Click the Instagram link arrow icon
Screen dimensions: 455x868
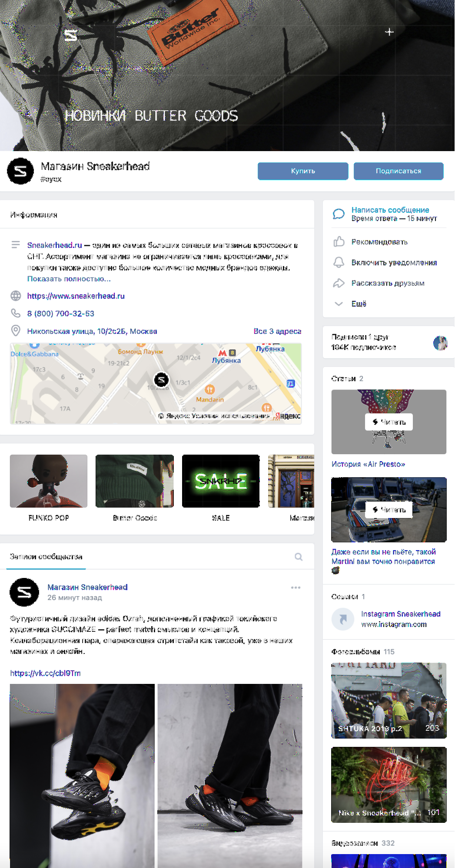(x=343, y=619)
